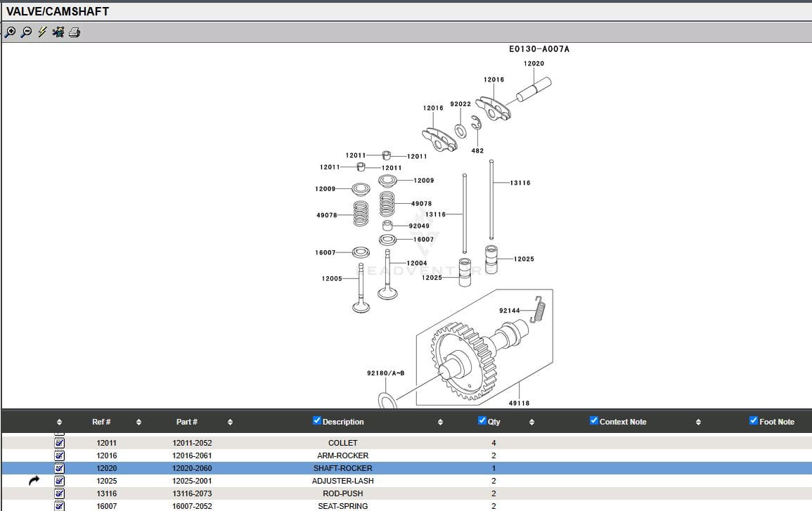Sort by Part # using its sort arrows

coord(230,422)
